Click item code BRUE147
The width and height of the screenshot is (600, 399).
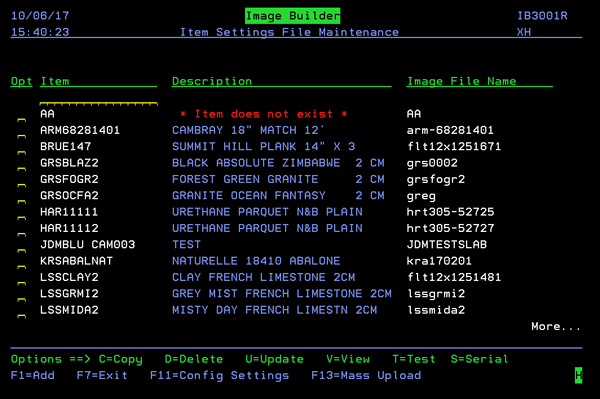pyautogui.click(x=65, y=147)
